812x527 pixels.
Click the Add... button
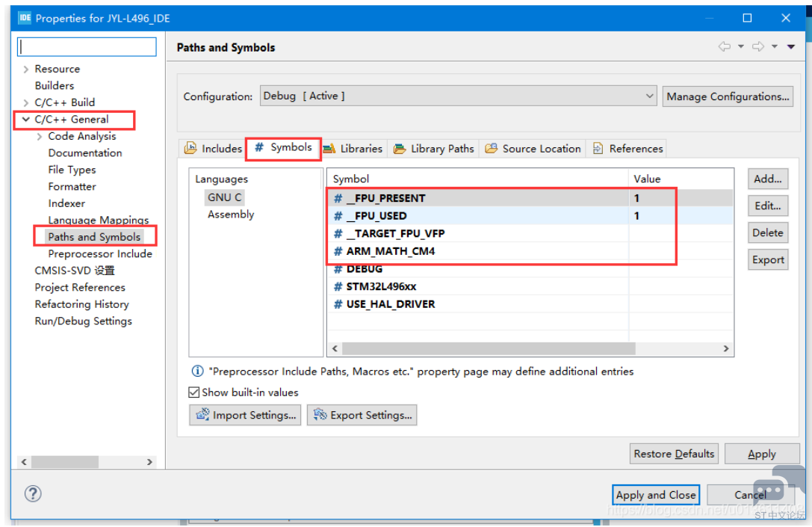767,179
